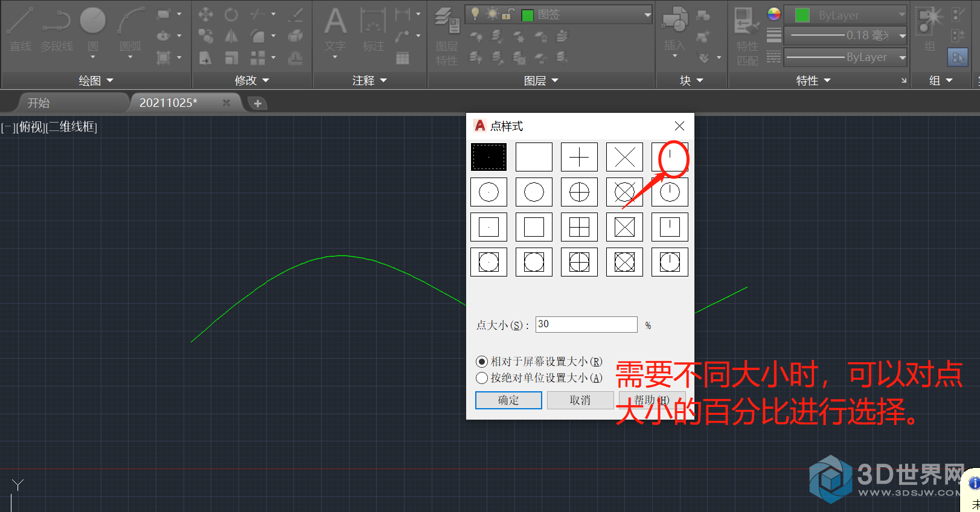Viewport: 980px width, 512px height.
Task: Choose the circle-in-square with plus style
Action: pyautogui.click(x=579, y=262)
